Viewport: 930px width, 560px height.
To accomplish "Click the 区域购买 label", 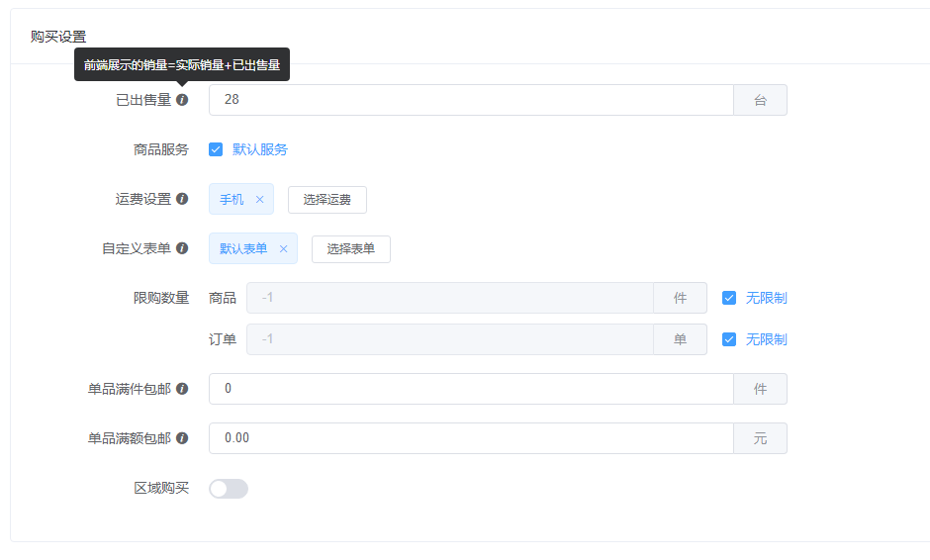I will pos(160,488).
